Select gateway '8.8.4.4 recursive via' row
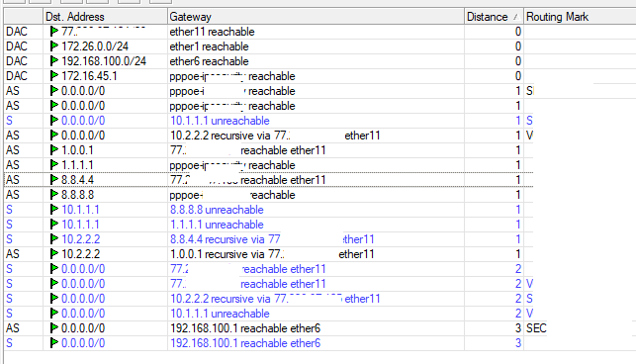The width and height of the screenshot is (636, 364). pos(272,239)
